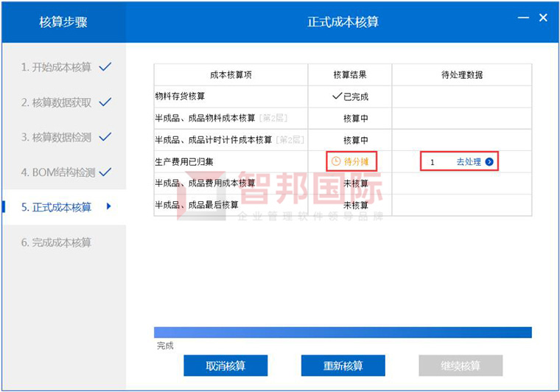Select the 半成品、成品计时计件成本核算 row
560x392 pixels.
click(x=343, y=140)
